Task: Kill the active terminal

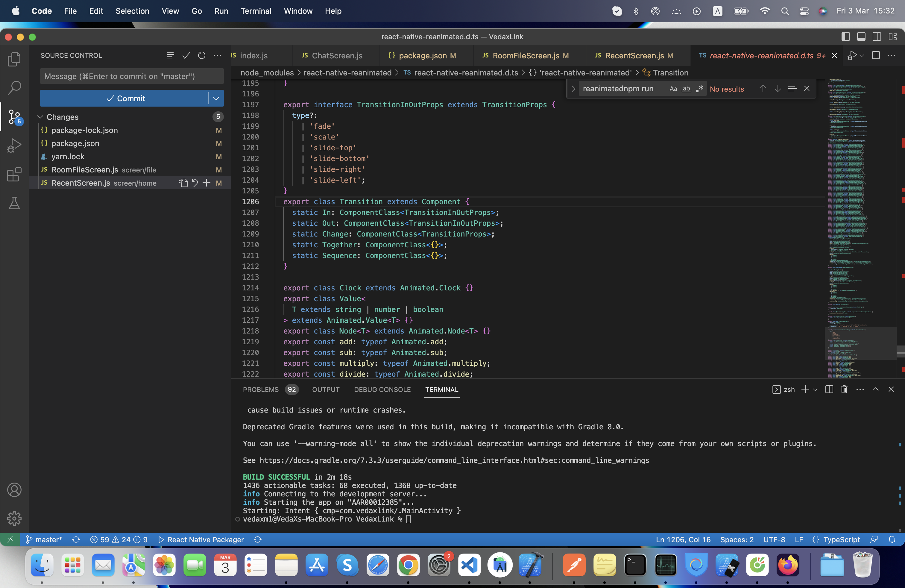Action: 844,390
